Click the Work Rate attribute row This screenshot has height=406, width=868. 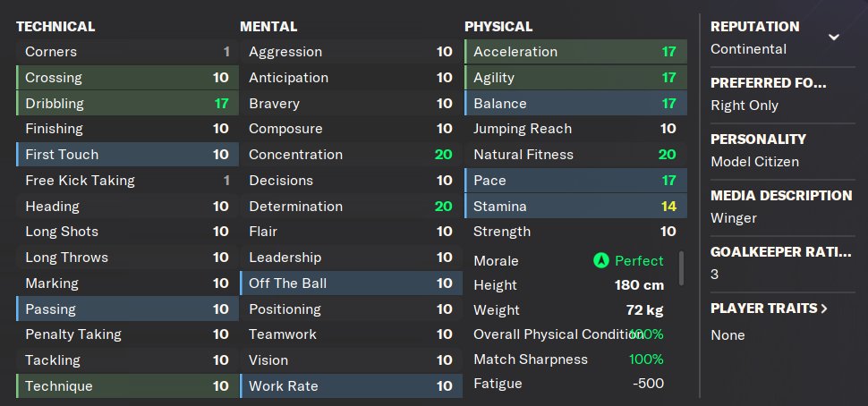(x=351, y=386)
